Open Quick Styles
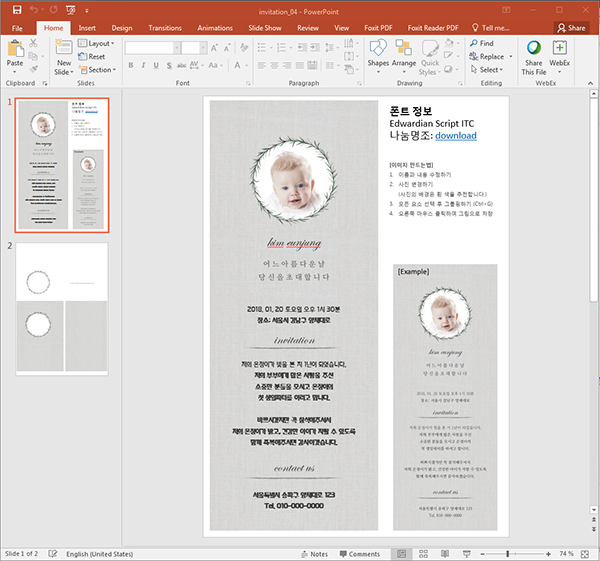 pyautogui.click(x=430, y=57)
